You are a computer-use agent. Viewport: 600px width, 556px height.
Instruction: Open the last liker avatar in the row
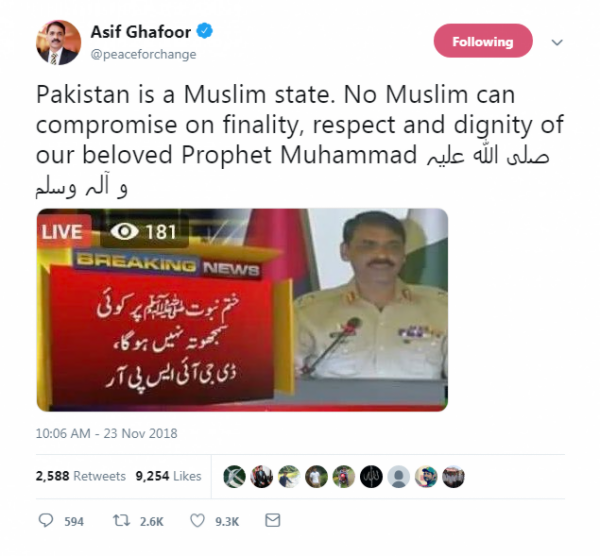pos(453,477)
